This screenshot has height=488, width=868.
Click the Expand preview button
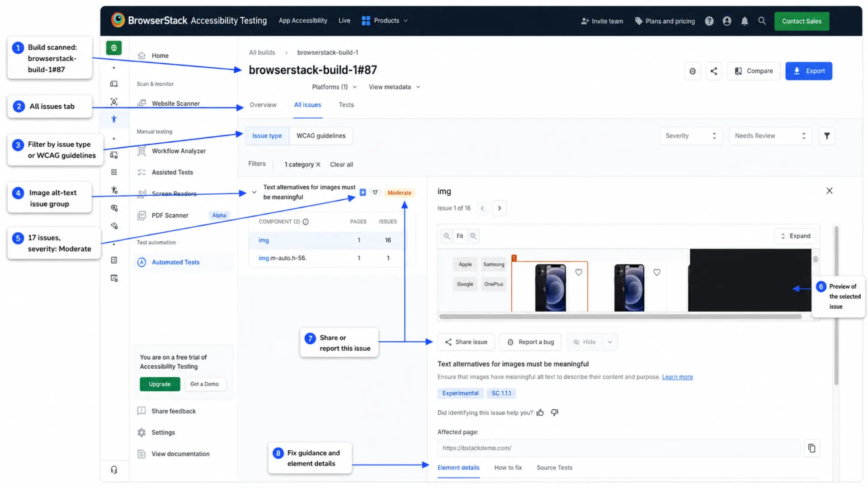pos(795,236)
